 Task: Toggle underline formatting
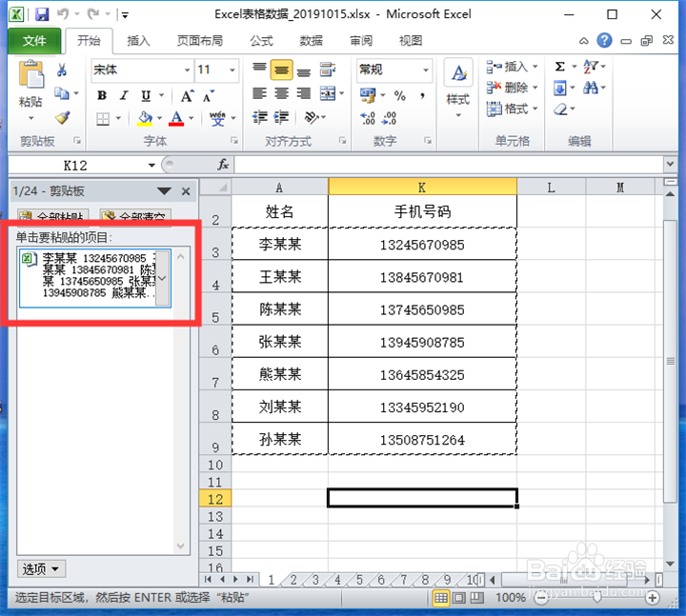tap(146, 95)
